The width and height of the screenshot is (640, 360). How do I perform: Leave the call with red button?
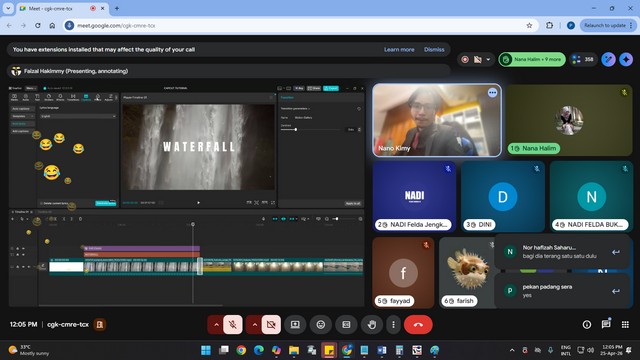pyautogui.click(x=418, y=324)
